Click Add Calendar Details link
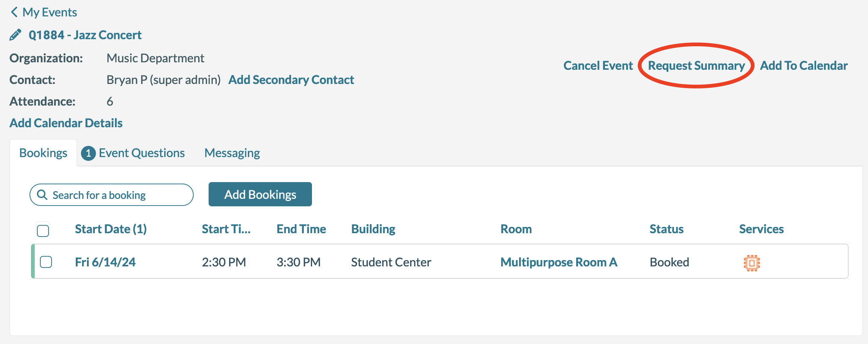Screen dimensions: 868x344 pyautogui.click(x=66, y=123)
